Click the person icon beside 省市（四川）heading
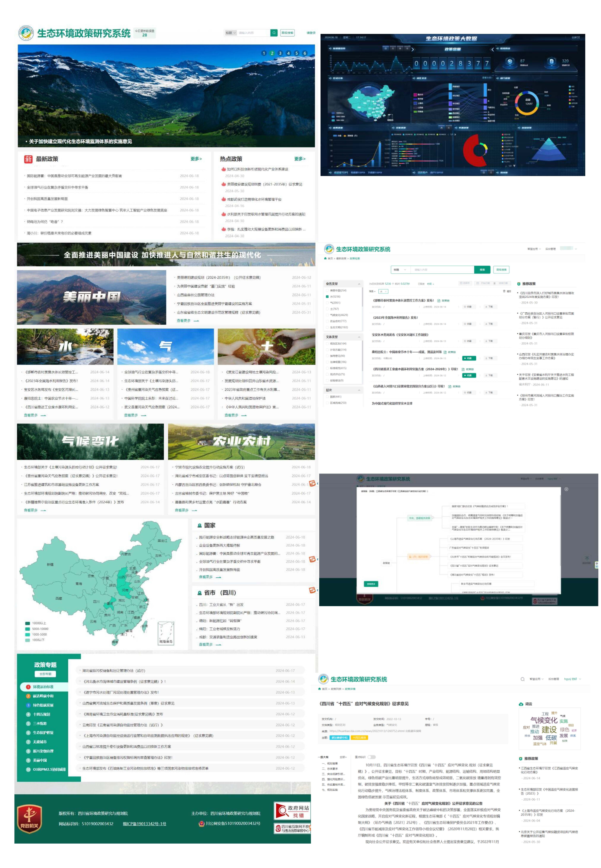This screenshot has width=601, height=868. [200, 593]
